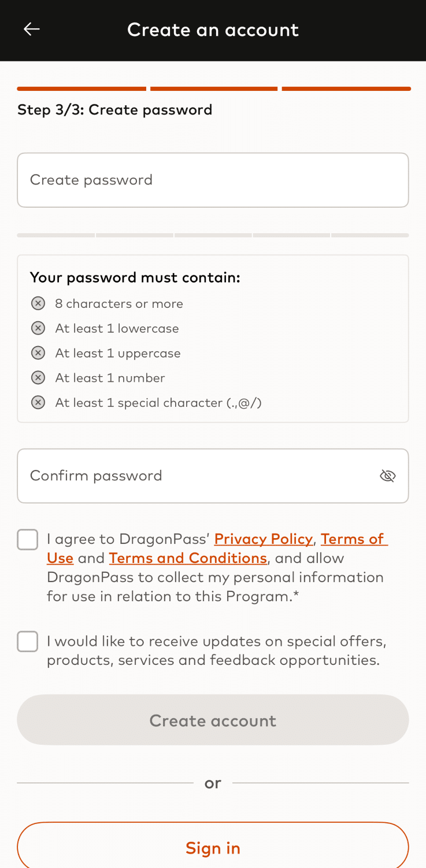Click the third step progress bar segment
The width and height of the screenshot is (426, 868).
point(346,89)
